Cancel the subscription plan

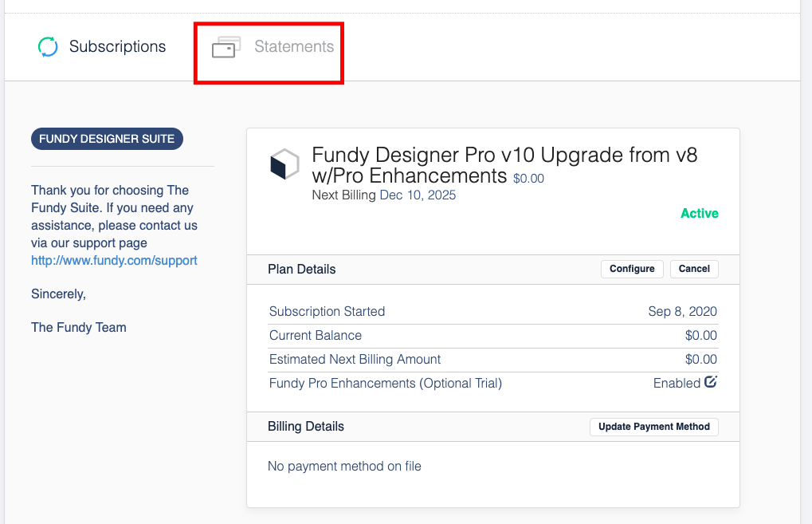click(694, 269)
